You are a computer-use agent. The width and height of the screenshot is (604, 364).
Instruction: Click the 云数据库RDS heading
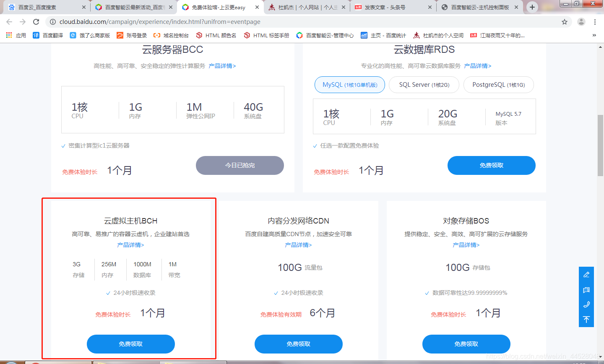tap(424, 49)
